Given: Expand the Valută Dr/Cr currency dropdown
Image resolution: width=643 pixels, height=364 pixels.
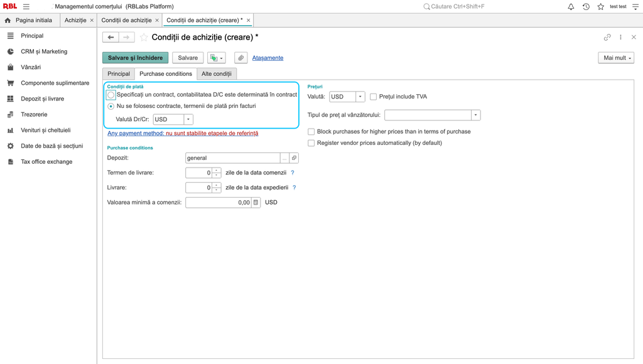Looking at the screenshot, I should (188, 120).
